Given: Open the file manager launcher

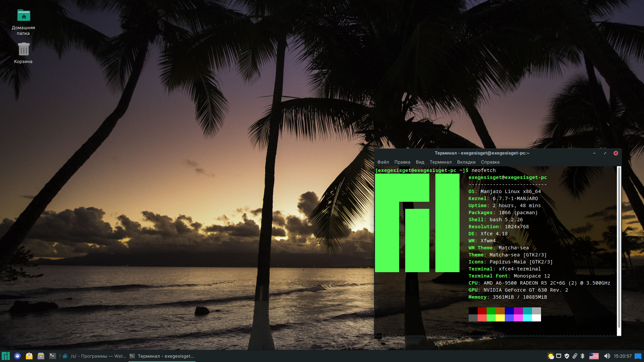Looking at the screenshot, I should (41, 356).
